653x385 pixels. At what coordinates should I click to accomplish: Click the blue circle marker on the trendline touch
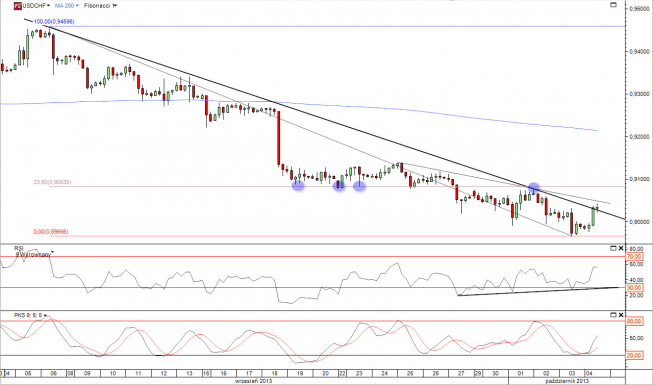point(533,188)
